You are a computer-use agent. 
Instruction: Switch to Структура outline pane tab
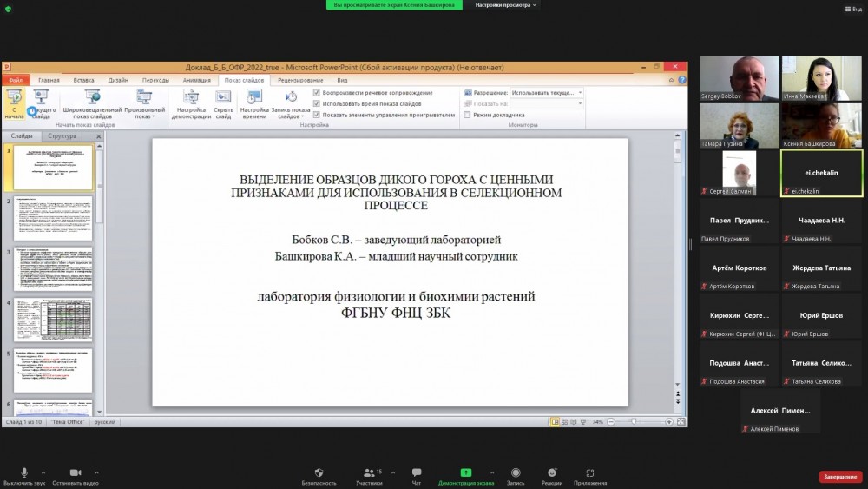(x=62, y=136)
